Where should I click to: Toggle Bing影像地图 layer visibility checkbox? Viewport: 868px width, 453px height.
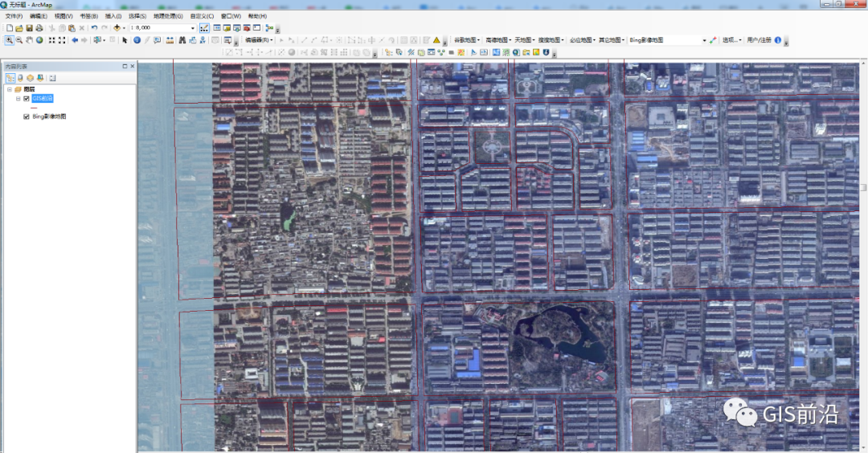26,116
